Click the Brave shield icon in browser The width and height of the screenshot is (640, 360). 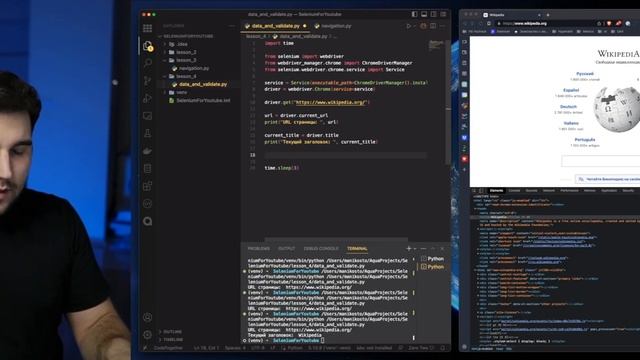609,24
